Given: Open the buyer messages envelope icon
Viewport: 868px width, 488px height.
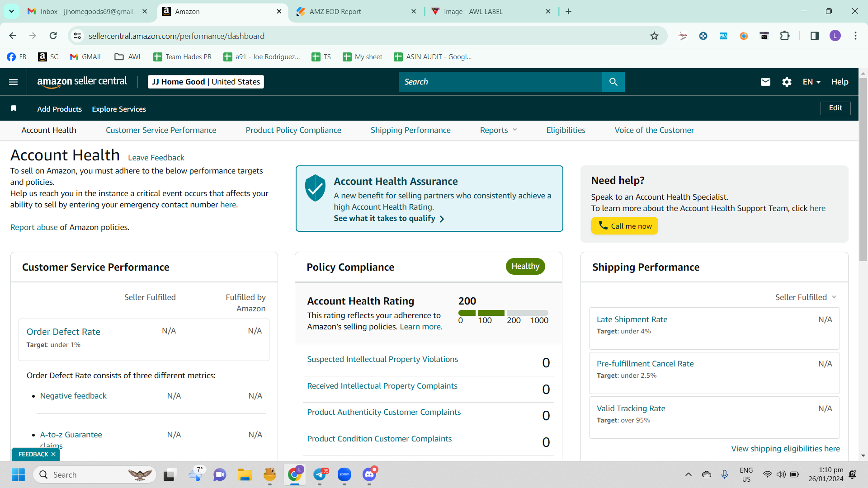Looking at the screenshot, I should point(765,82).
